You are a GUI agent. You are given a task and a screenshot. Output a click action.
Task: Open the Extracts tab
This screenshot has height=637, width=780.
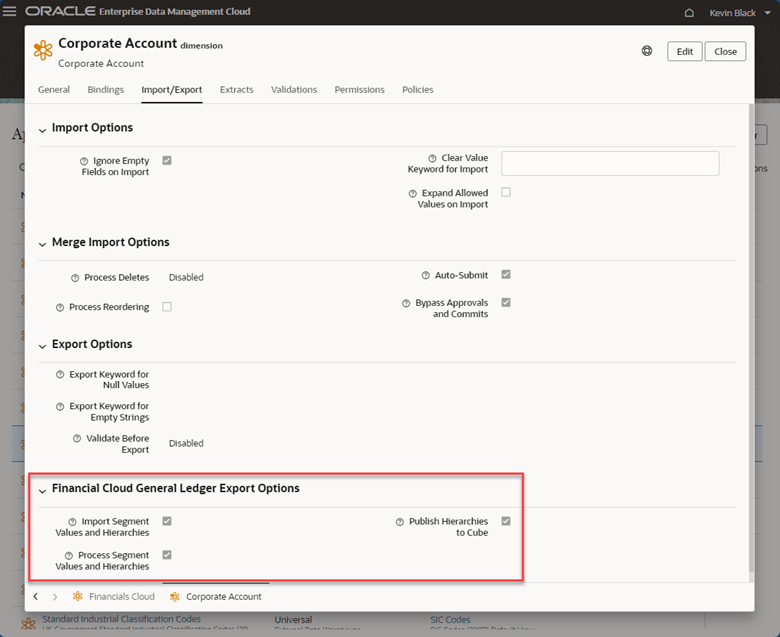pos(237,90)
